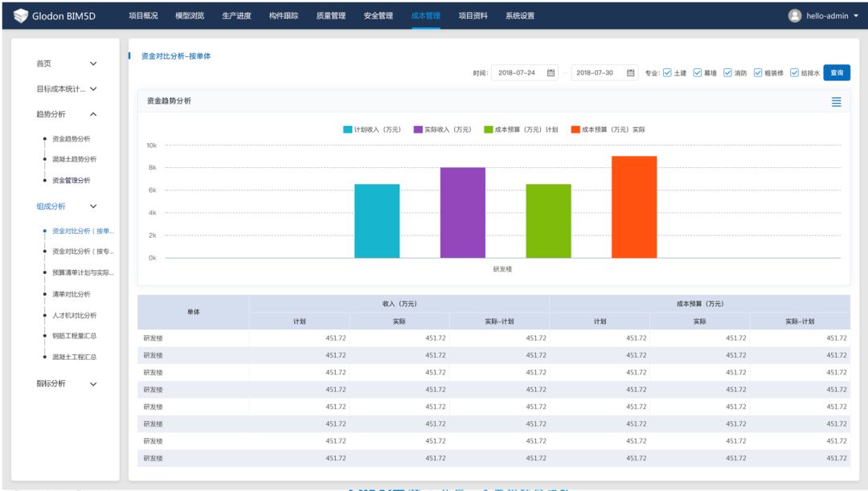Viewport: 868px width, 491px height.
Task: Click the 查询 query button
Action: (x=837, y=72)
